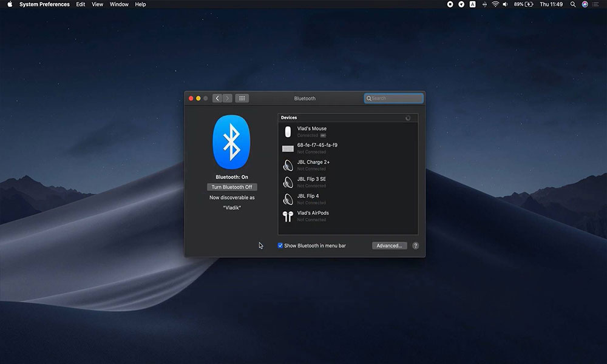This screenshot has width=607, height=364.
Task: Close the Bluetooth window red button
Action: pyautogui.click(x=191, y=98)
